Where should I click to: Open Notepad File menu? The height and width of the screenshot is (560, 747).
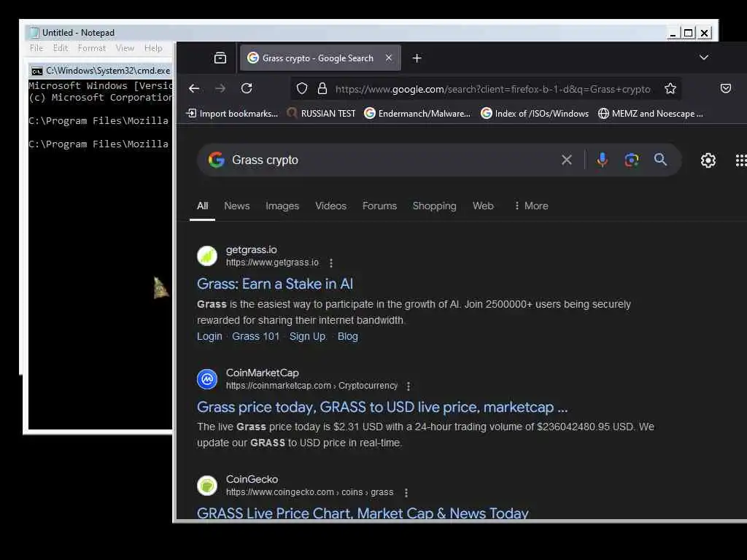(36, 48)
